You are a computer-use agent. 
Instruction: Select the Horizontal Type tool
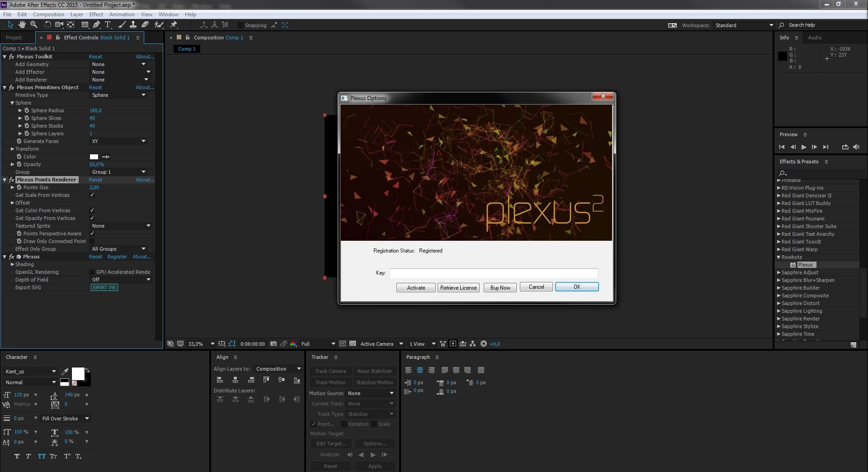coord(108,24)
